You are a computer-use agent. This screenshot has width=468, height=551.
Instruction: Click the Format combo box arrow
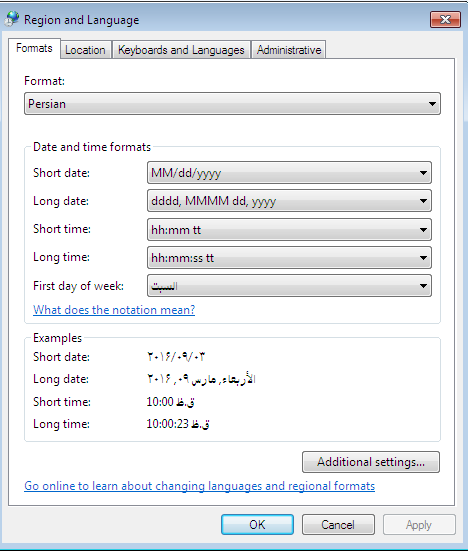(x=432, y=104)
